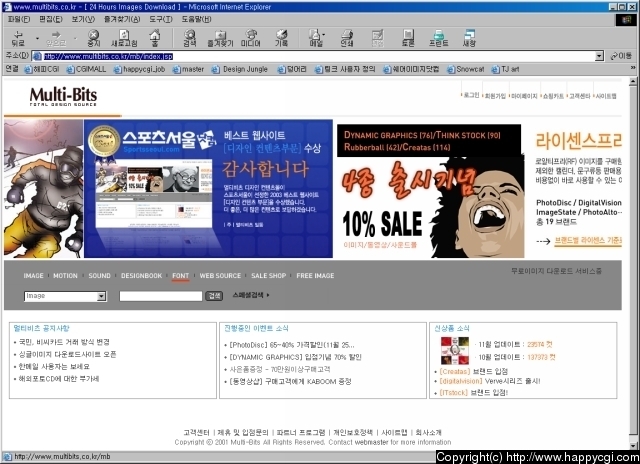The width and height of the screenshot is (640, 464).
Task: Open the Help menu
Action: pyautogui.click(x=196, y=19)
